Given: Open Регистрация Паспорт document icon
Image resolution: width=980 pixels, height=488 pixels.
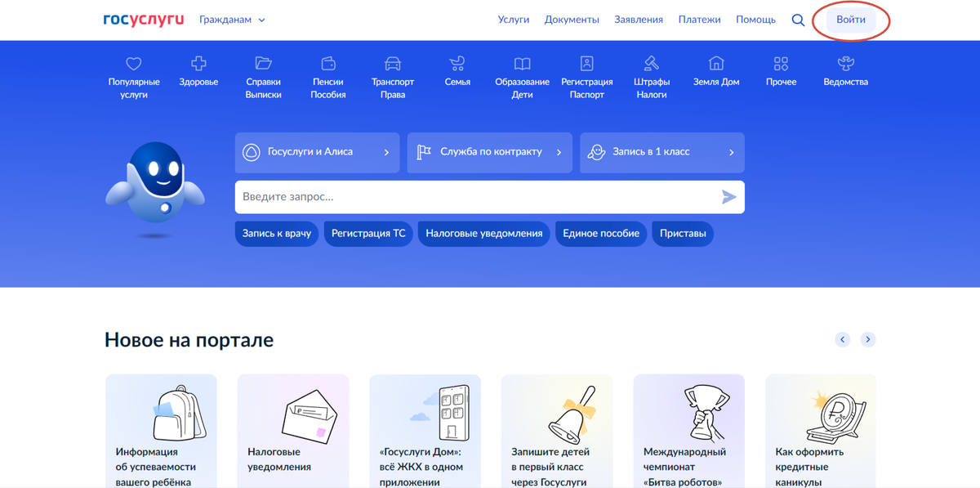Looking at the screenshot, I should pyautogui.click(x=586, y=63).
